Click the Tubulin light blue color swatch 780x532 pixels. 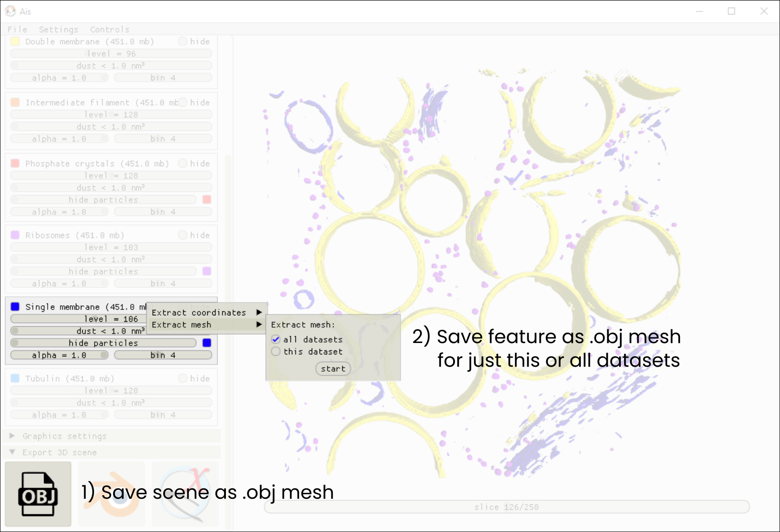pyautogui.click(x=15, y=378)
